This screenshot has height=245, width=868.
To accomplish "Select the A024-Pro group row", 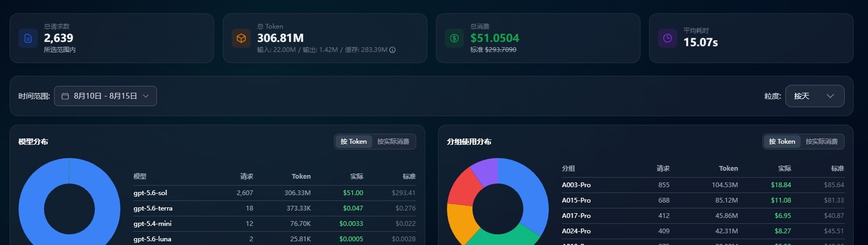I will (x=703, y=231).
